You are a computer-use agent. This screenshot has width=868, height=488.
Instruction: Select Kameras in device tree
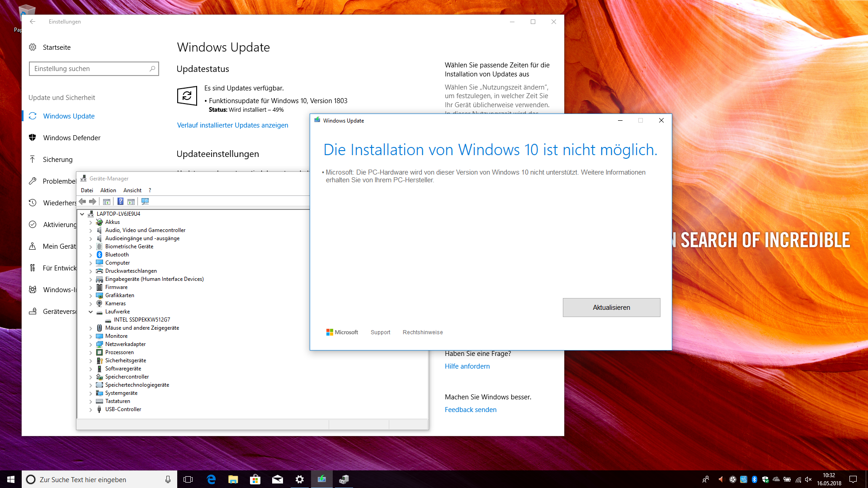pyautogui.click(x=115, y=303)
